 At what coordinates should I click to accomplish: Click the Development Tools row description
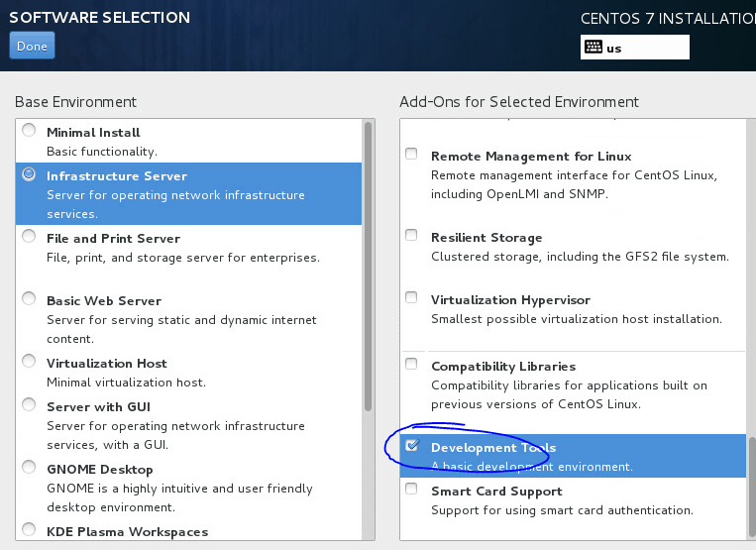tap(531, 467)
